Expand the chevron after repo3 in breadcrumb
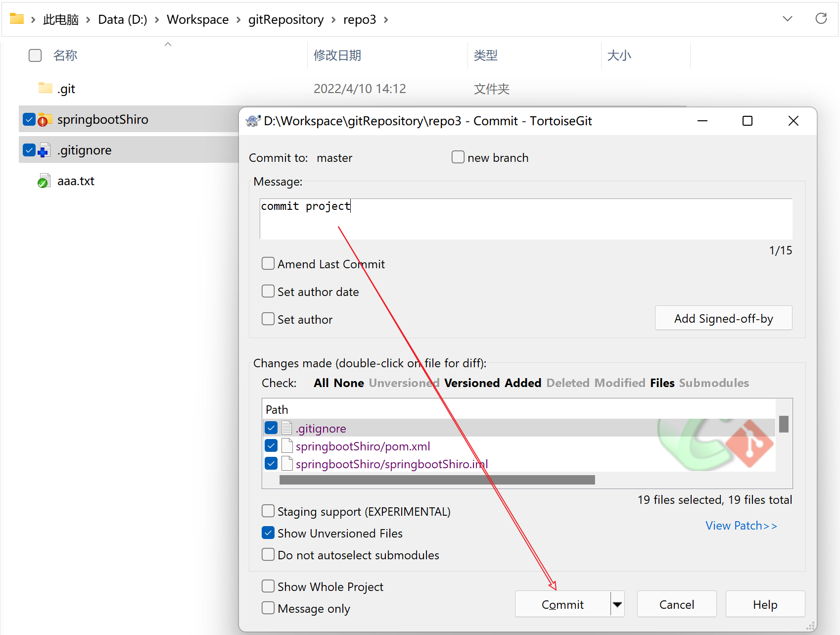The width and height of the screenshot is (840, 635). pyautogui.click(x=386, y=20)
